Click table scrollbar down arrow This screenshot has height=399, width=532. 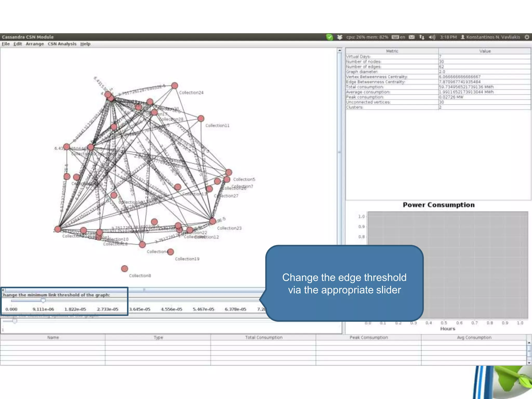tap(529, 363)
